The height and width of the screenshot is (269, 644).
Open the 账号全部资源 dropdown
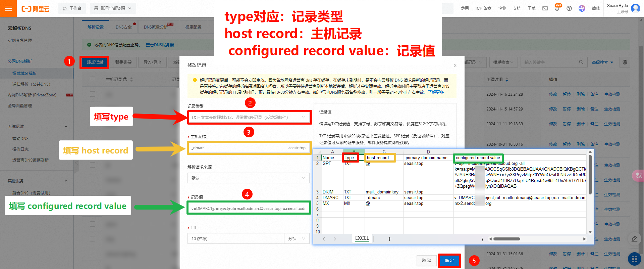(113, 8)
